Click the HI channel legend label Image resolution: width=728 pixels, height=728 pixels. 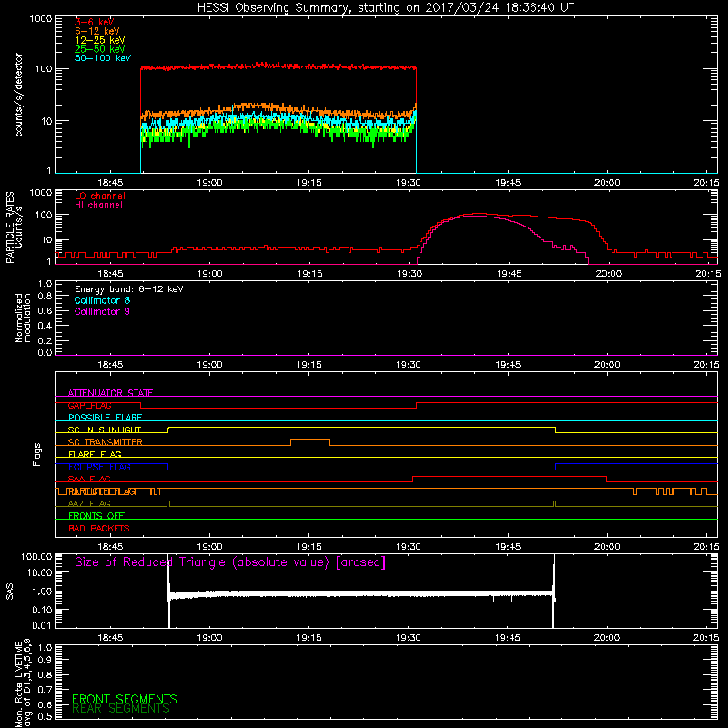99,205
